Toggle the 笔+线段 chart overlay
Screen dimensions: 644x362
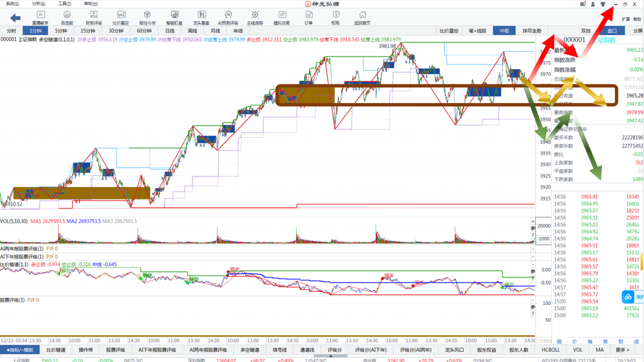point(477,31)
